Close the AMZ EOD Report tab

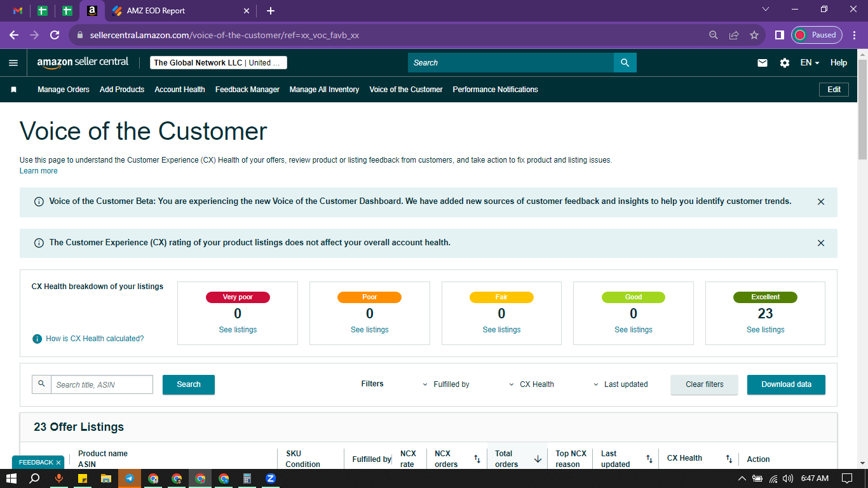point(247,11)
